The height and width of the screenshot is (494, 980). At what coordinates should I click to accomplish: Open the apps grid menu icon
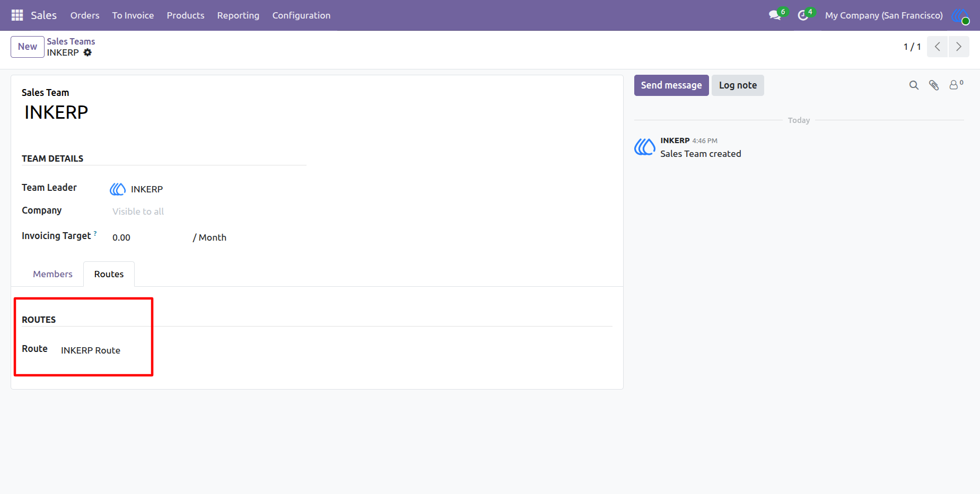pyautogui.click(x=17, y=15)
